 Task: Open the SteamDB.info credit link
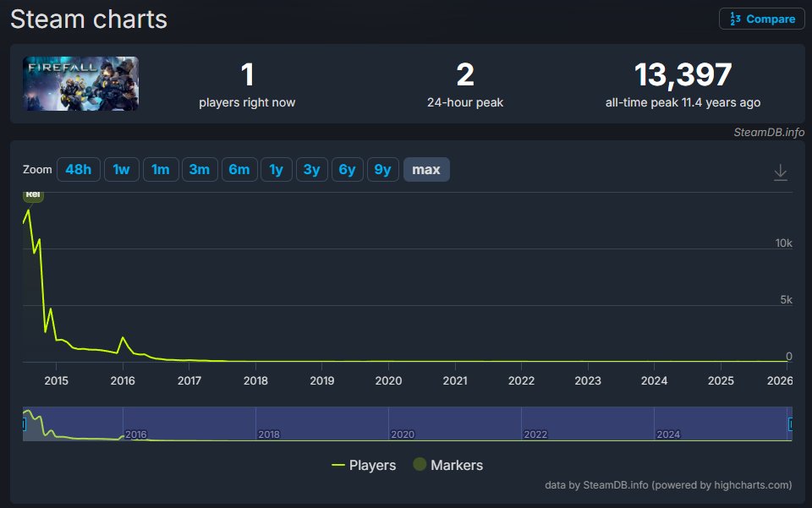point(769,133)
